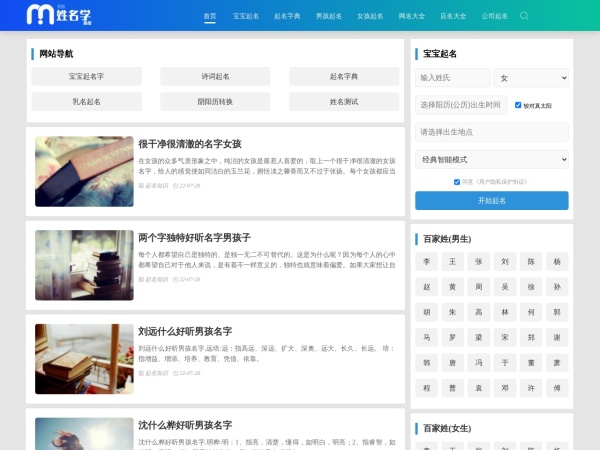Image resolution: width=600 pixels, height=450 pixels.
Task: Select surname 宋 in 百家姓(男生)
Action: (x=505, y=338)
